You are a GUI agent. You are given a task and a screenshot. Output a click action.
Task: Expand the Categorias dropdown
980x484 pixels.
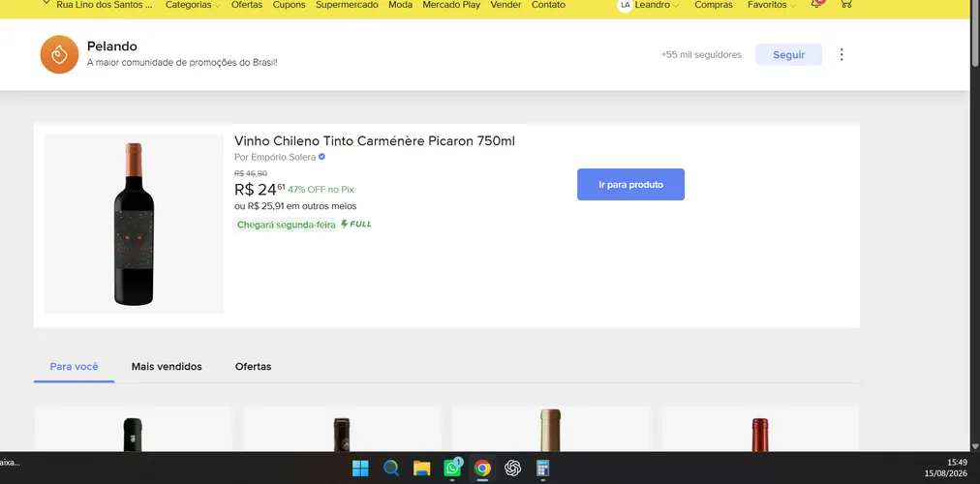coord(193,5)
